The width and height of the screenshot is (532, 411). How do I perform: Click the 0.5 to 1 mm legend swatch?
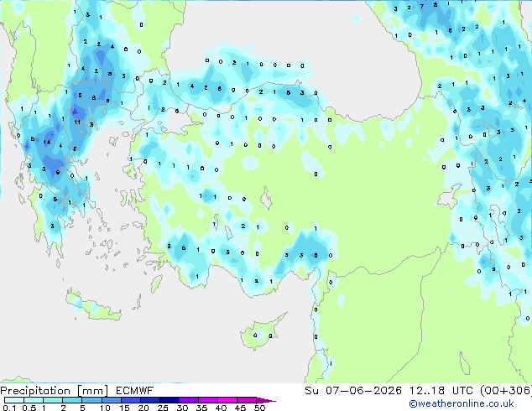pyautogui.click(x=34, y=400)
